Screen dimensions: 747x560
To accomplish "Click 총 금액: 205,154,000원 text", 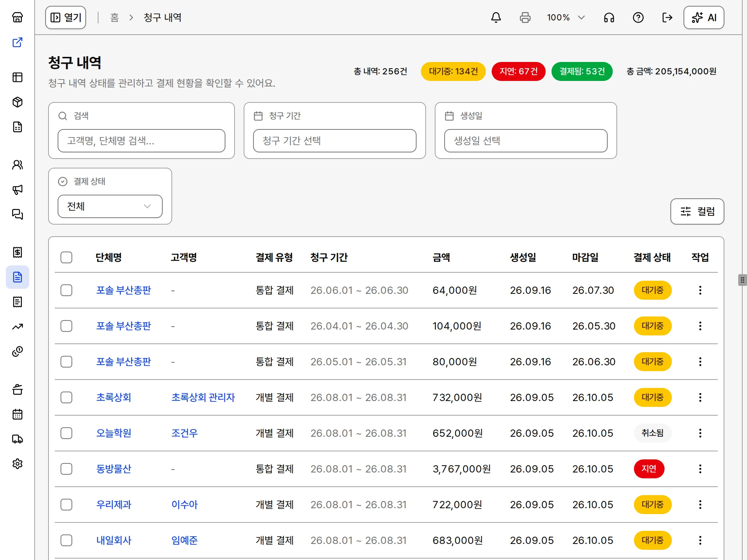I will point(671,71).
